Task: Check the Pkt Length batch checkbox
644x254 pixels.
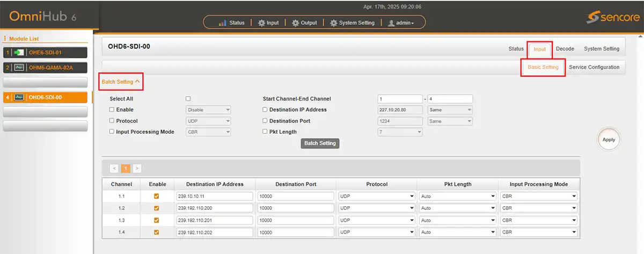Action: [265, 132]
